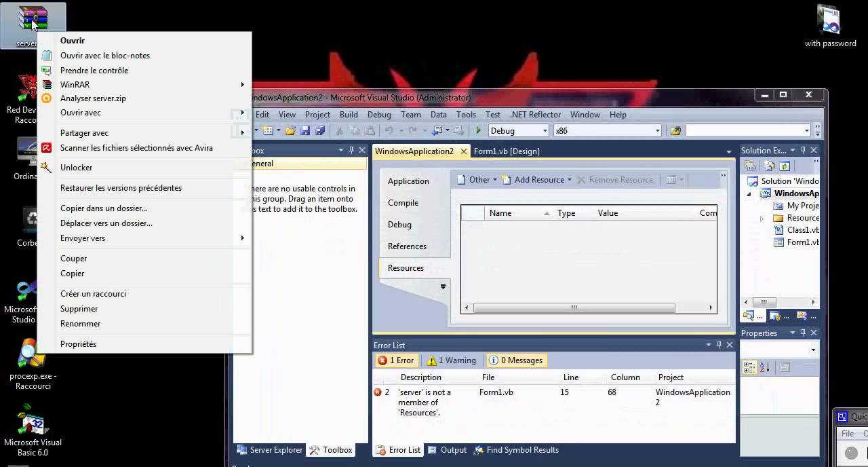Show more project designer tabs with arrow

pos(443,286)
